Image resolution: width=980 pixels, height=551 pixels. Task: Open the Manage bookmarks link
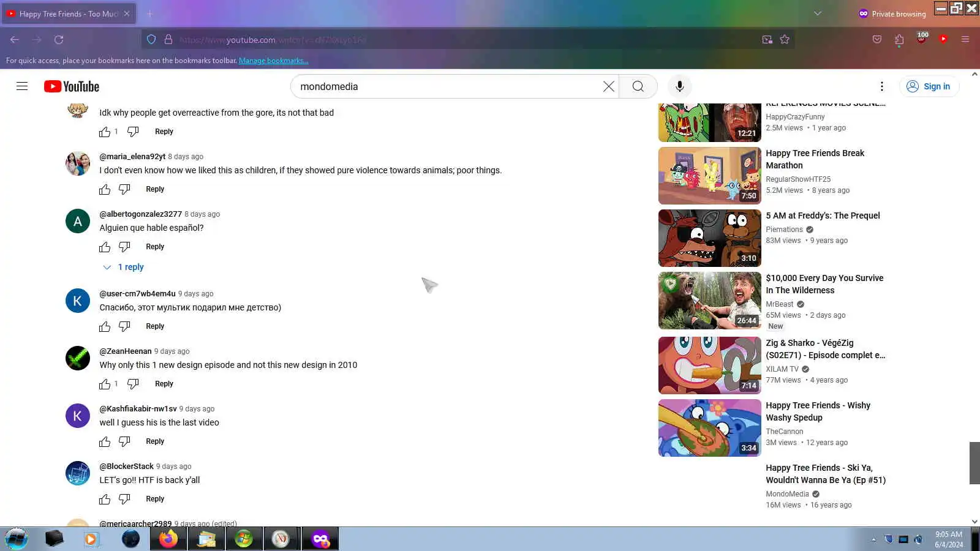pyautogui.click(x=274, y=61)
